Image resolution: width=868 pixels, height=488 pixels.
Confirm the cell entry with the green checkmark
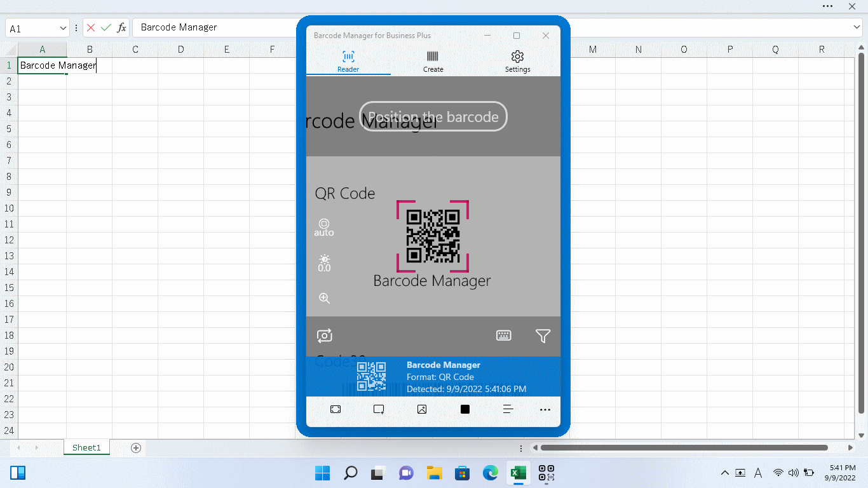(x=105, y=27)
